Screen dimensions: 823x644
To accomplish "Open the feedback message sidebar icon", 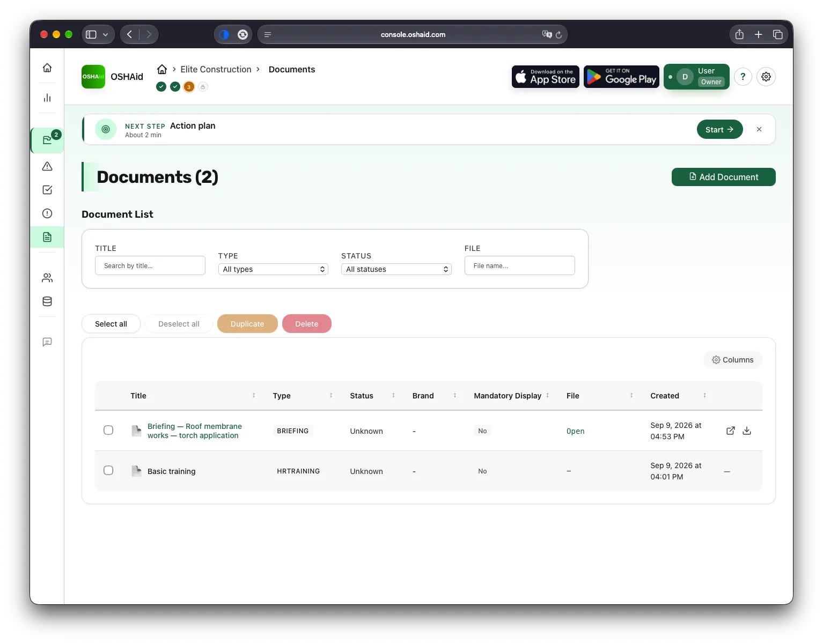I will 47,342.
